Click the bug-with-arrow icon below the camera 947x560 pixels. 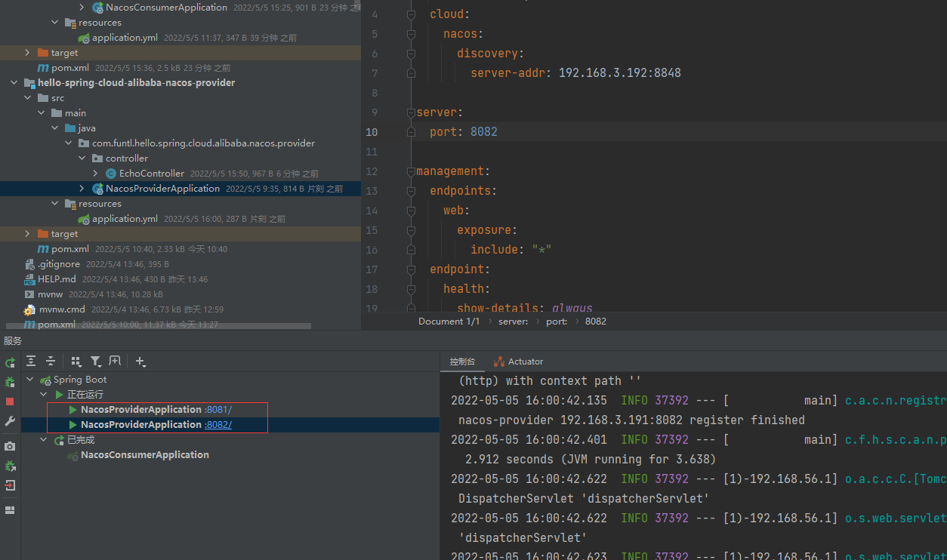tap(10, 466)
